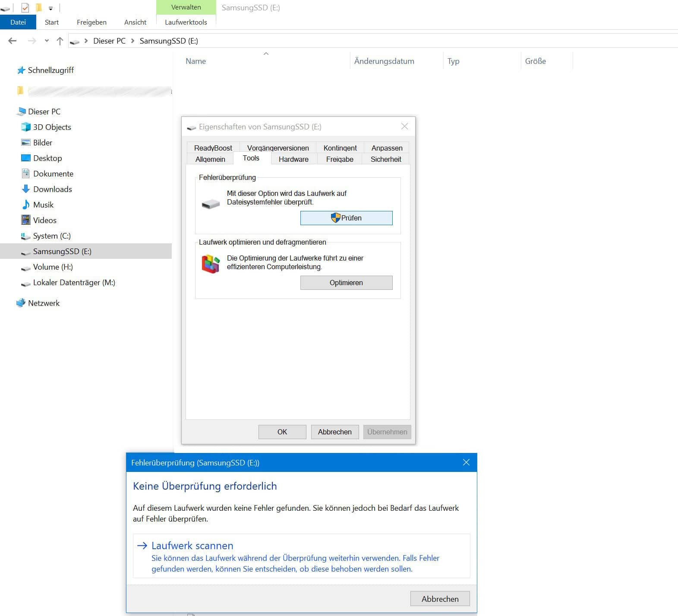678x616 pixels.
Task: Click the Netzwerk icon
Action: coord(21,303)
